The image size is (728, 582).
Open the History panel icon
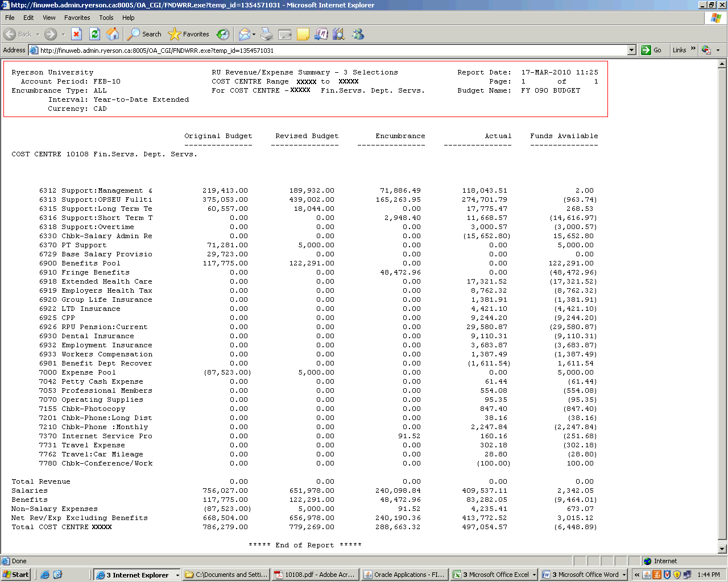pos(223,34)
